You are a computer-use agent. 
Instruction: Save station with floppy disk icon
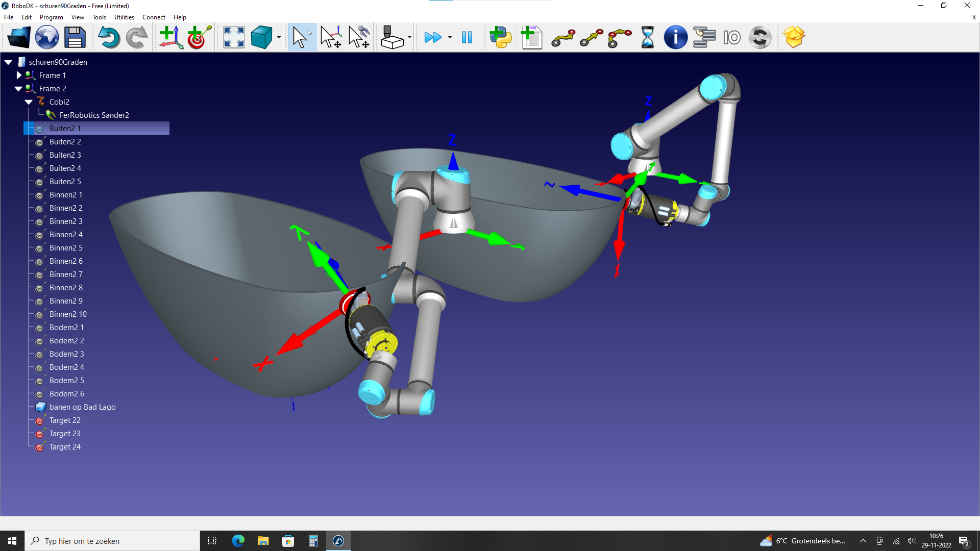click(75, 37)
